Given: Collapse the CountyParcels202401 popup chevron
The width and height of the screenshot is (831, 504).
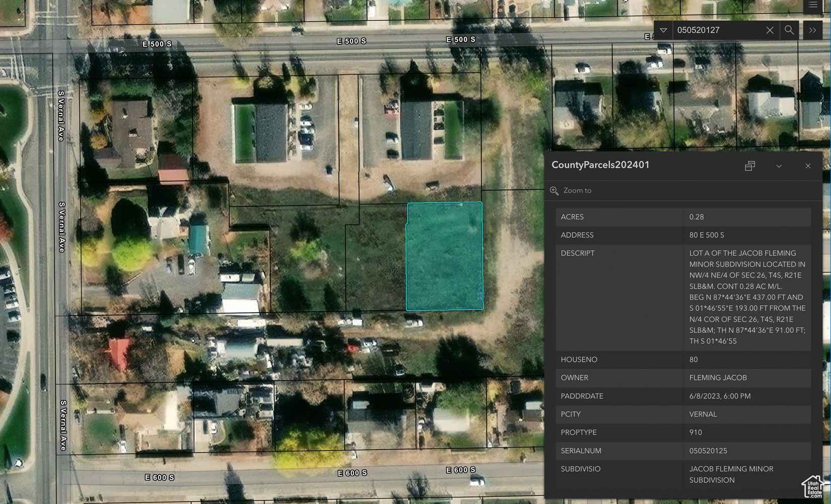Looking at the screenshot, I should pos(779,166).
